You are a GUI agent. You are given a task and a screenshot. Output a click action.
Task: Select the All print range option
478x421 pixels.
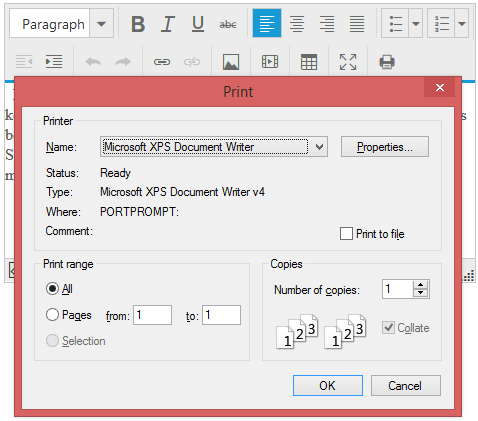coord(52,288)
